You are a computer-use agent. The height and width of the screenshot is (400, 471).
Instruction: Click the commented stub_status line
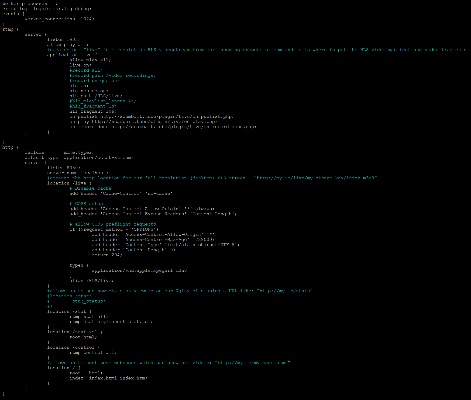pos(76,301)
